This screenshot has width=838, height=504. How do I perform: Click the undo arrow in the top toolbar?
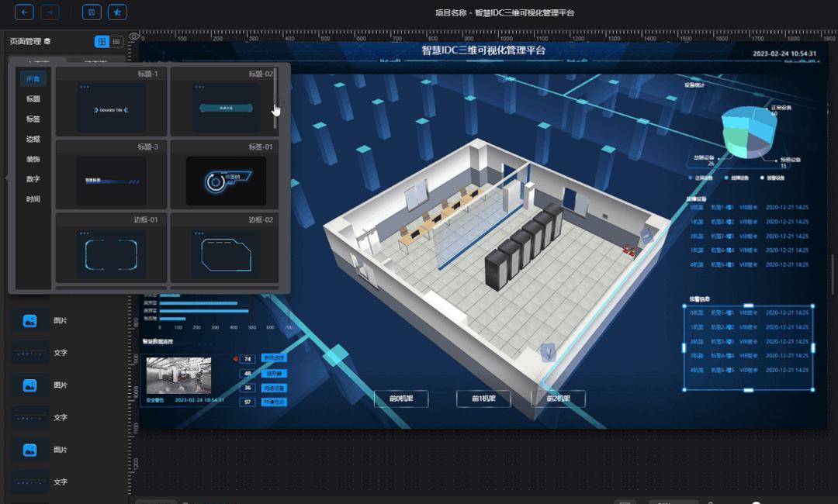click(x=25, y=12)
